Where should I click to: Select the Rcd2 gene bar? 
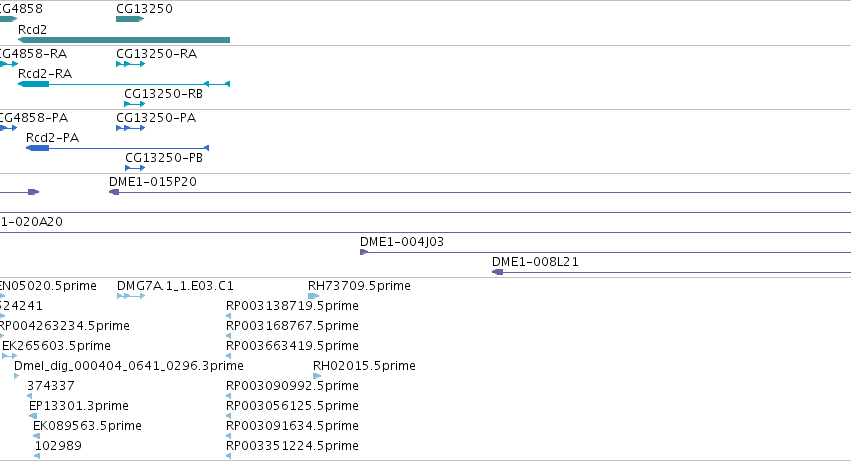click(x=124, y=40)
